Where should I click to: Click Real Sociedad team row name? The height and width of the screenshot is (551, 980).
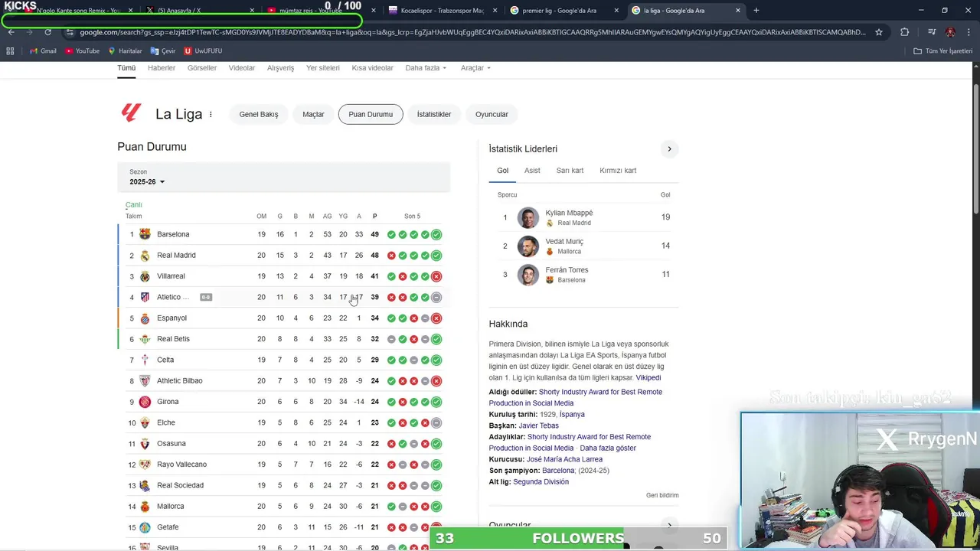tap(180, 485)
